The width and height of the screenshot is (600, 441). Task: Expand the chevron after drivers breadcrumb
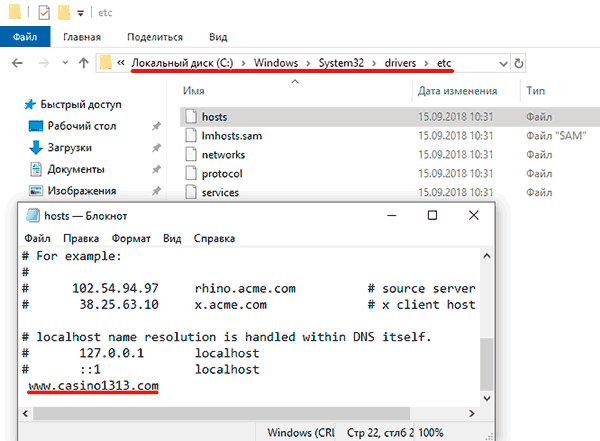[426, 63]
